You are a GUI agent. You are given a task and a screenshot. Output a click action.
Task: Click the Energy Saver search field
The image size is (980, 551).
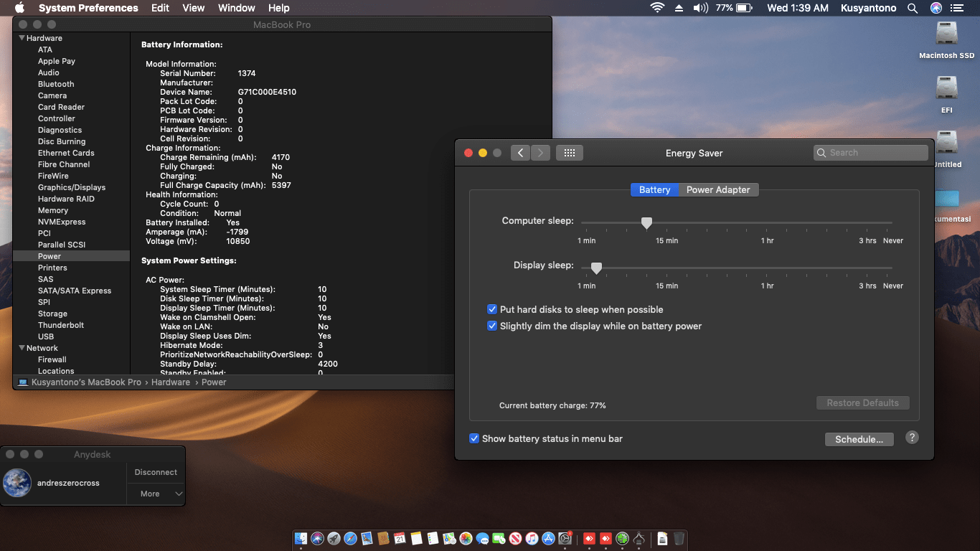871,153
